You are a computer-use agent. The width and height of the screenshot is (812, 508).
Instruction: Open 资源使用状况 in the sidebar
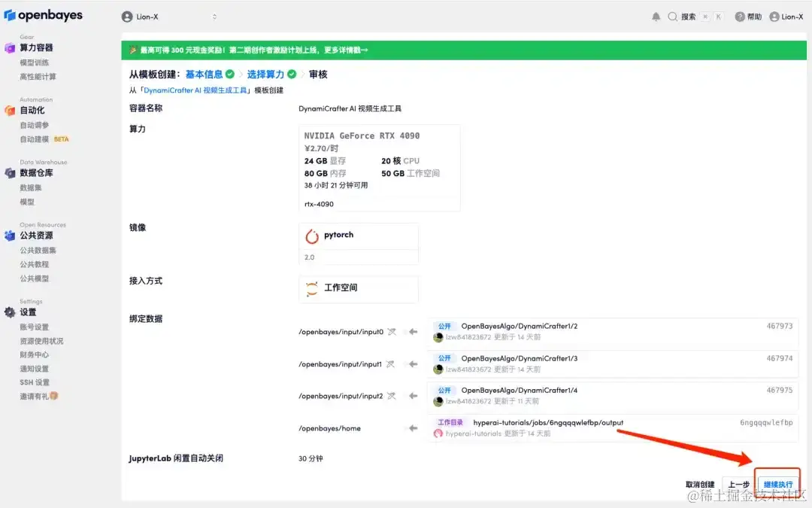click(41, 341)
